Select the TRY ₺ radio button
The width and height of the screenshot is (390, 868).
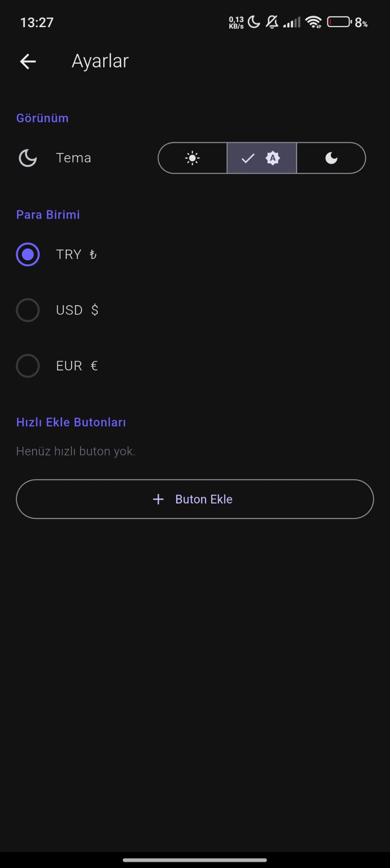coord(28,254)
